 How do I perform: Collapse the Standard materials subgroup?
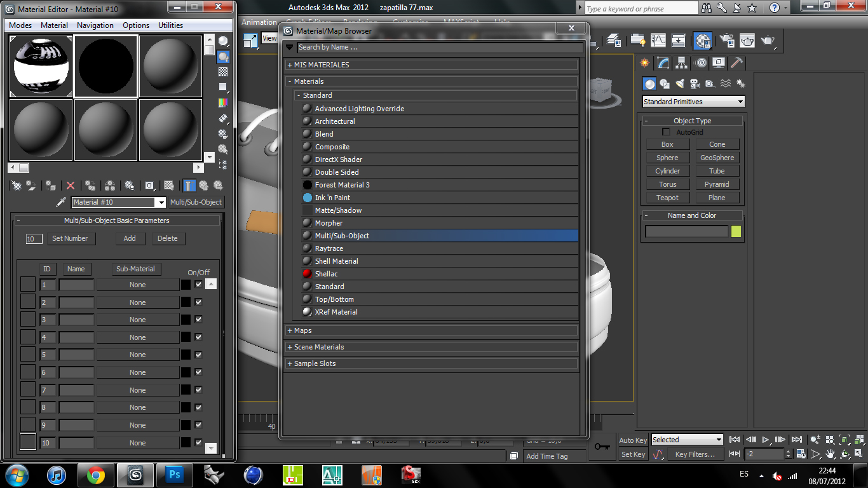pos(436,95)
